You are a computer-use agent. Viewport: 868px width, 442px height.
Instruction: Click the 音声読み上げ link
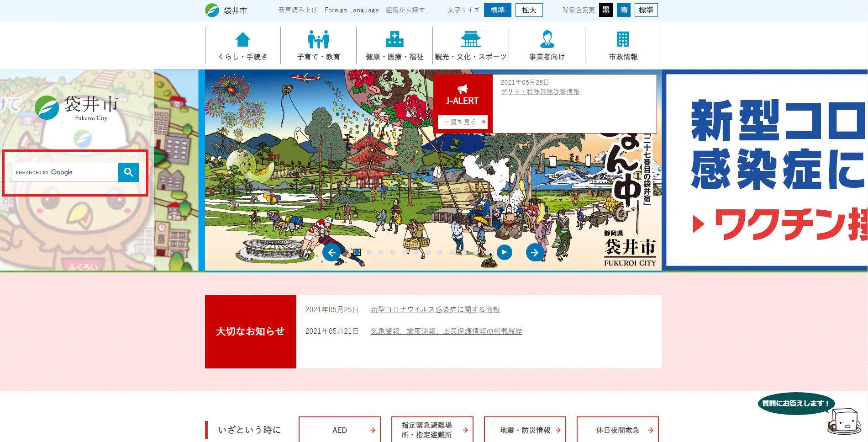298,10
